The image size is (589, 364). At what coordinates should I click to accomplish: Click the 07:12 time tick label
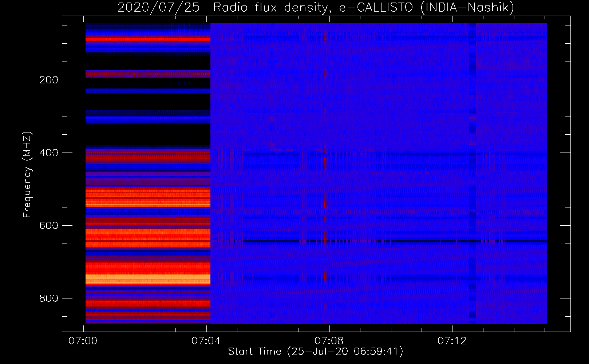tap(452, 341)
